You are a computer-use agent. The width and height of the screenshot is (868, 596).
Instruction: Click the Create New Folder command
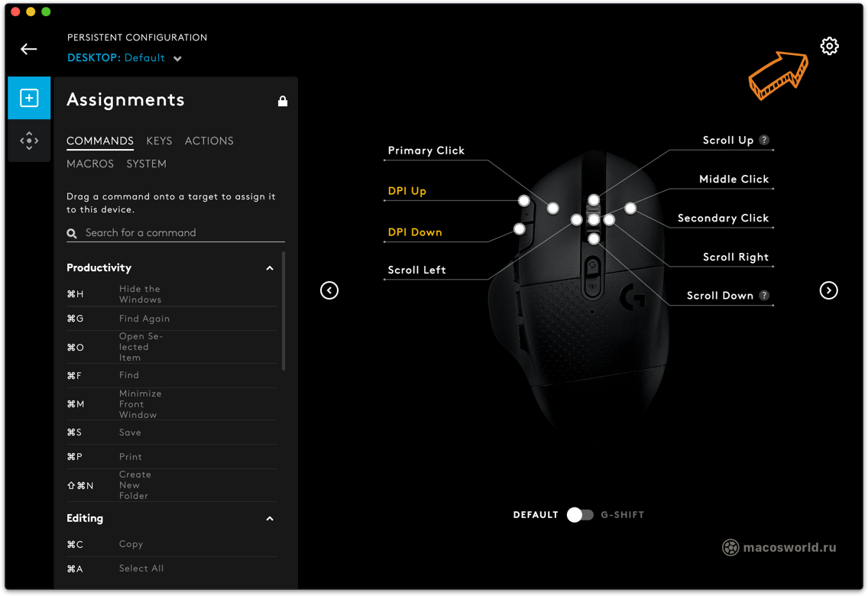pos(172,485)
